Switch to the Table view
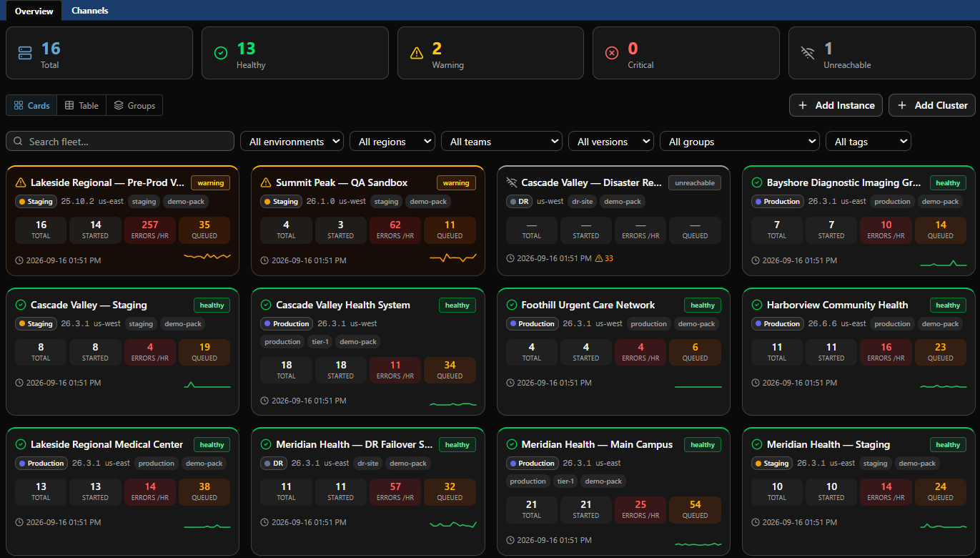 tap(81, 105)
